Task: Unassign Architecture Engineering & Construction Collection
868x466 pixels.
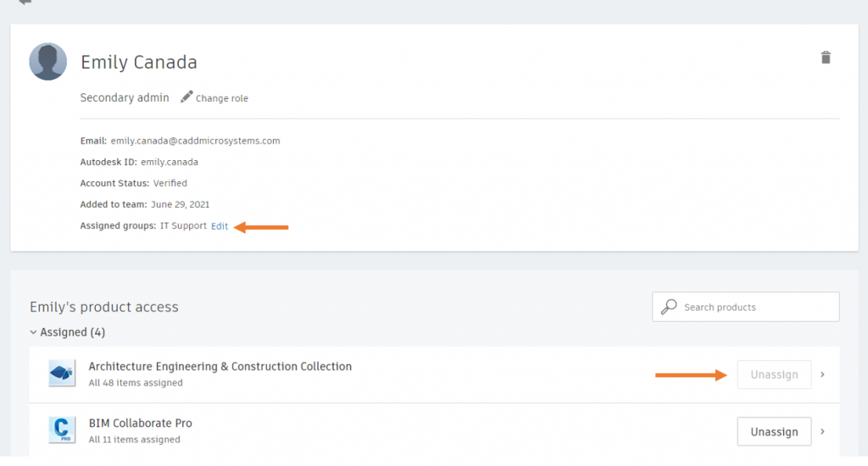Action: coord(774,374)
